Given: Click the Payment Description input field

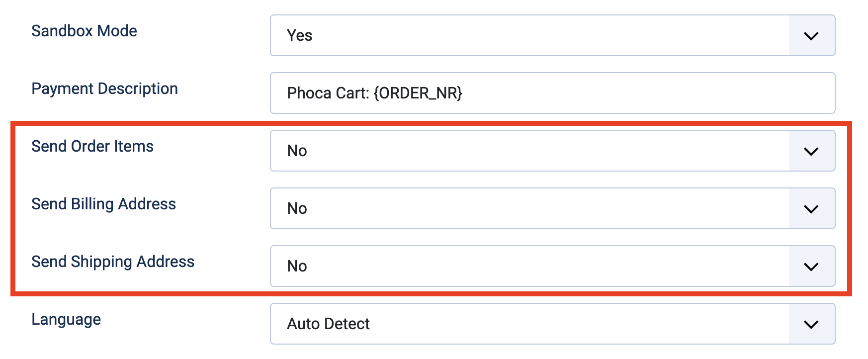Looking at the screenshot, I should pyautogui.click(x=547, y=93).
